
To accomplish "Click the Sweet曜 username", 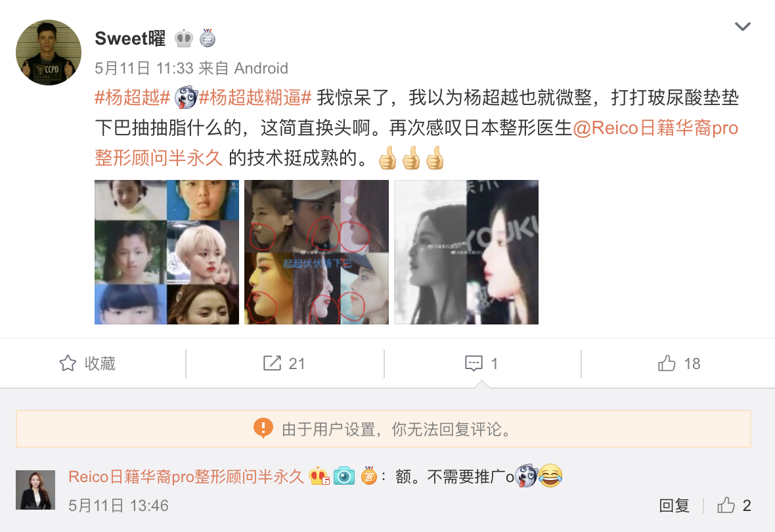I will pos(130,38).
